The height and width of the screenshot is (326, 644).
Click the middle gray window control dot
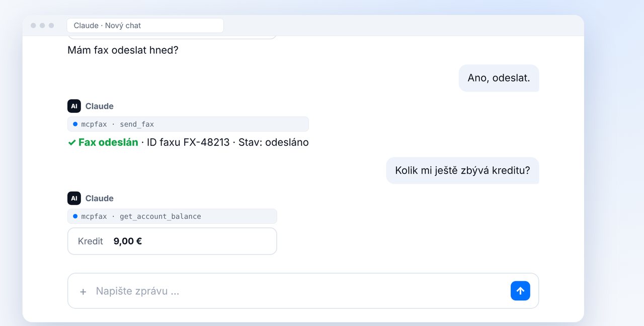click(x=42, y=26)
